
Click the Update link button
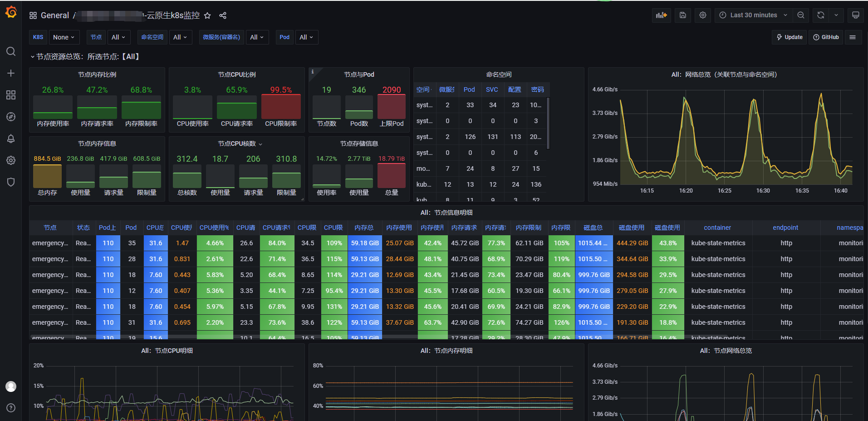[790, 37]
